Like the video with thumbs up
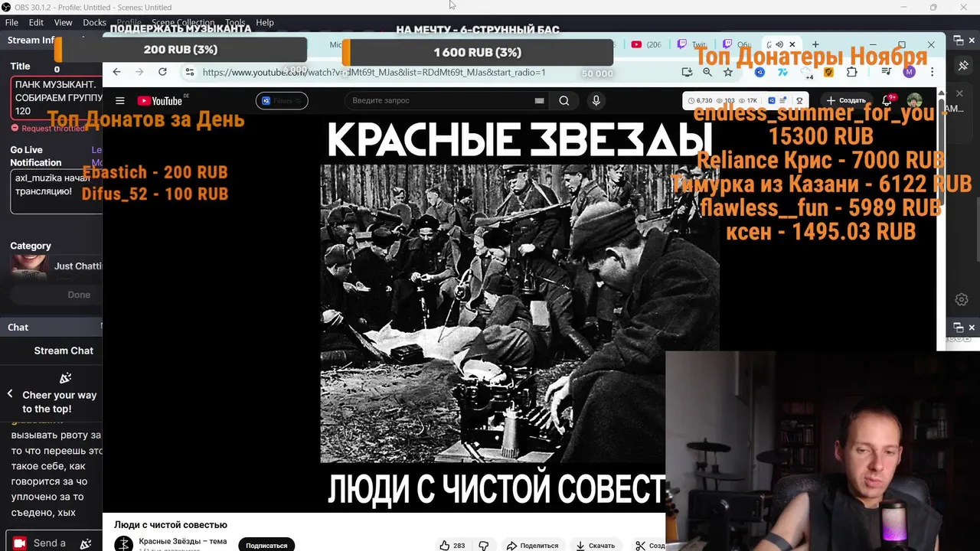Screen dimensions: 980x551 tap(452, 545)
